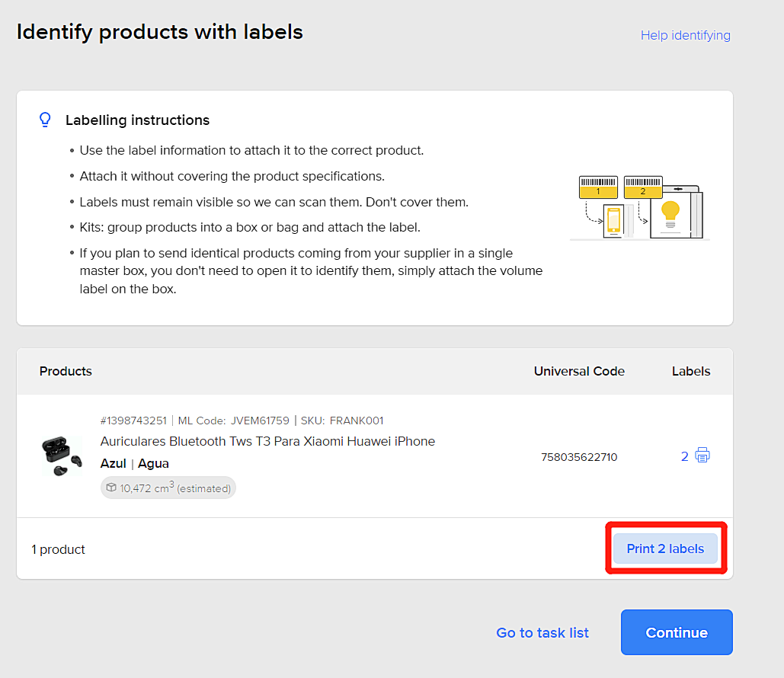
Task: Click the box icon in the volume chip
Action: pyautogui.click(x=111, y=488)
